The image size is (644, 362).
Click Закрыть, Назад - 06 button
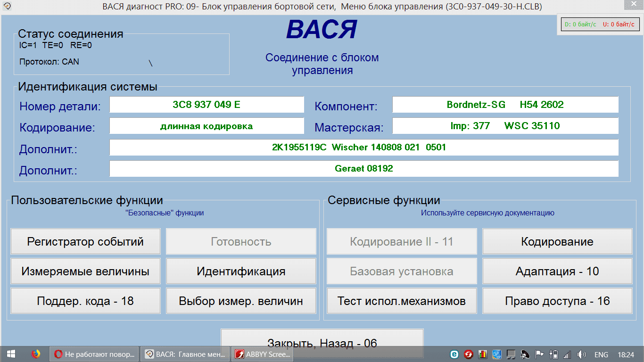click(322, 343)
